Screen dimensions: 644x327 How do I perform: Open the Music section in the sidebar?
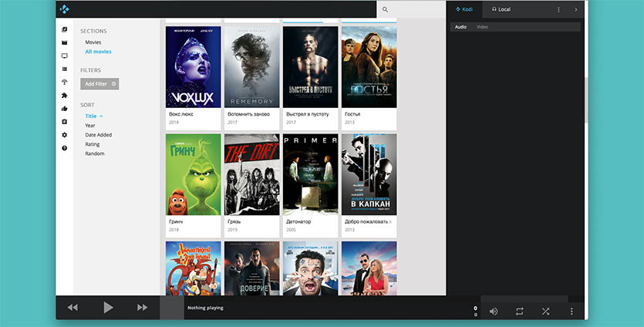coord(65,29)
